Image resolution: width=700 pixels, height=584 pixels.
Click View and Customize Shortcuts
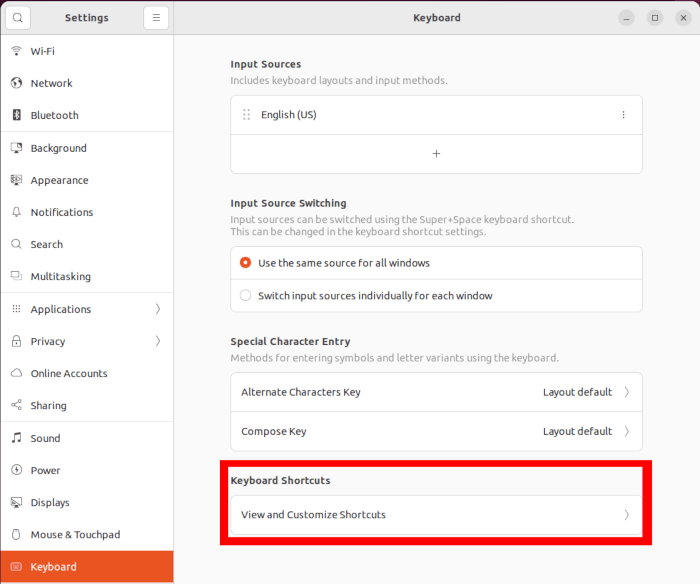point(436,515)
